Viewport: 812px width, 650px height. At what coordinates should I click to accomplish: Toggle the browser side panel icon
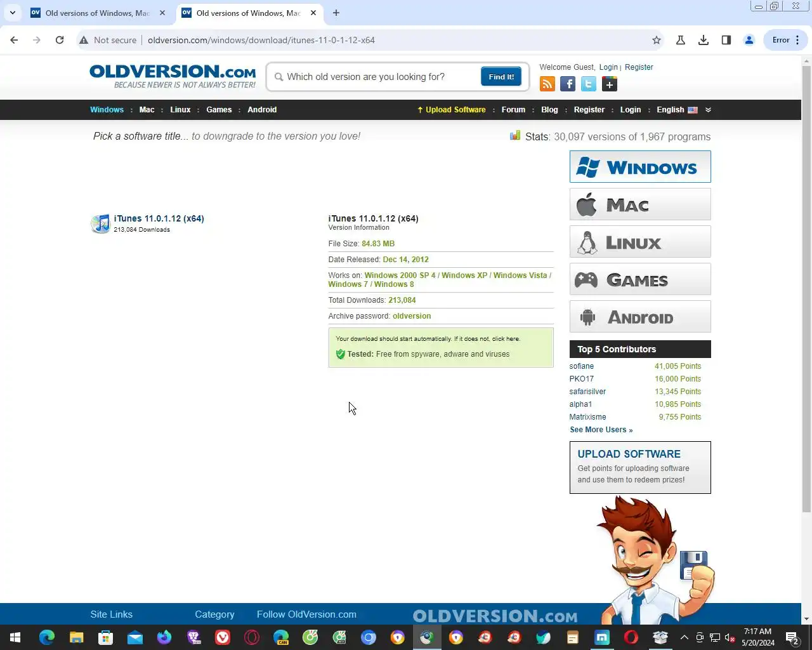point(726,40)
